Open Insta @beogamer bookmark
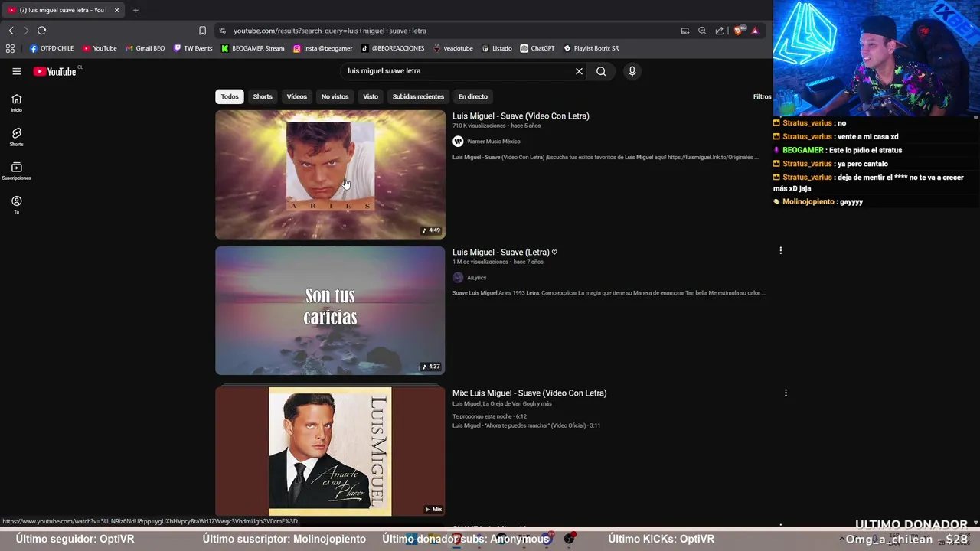 pyautogui.click(x=322, y=48)
